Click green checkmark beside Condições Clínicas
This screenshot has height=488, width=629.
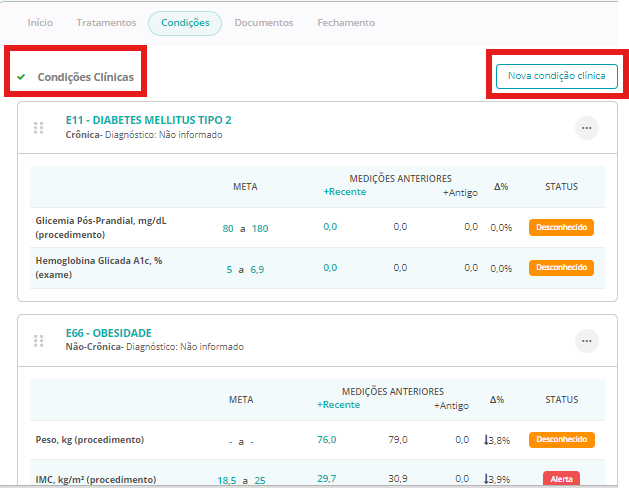[x=21, y=77]
